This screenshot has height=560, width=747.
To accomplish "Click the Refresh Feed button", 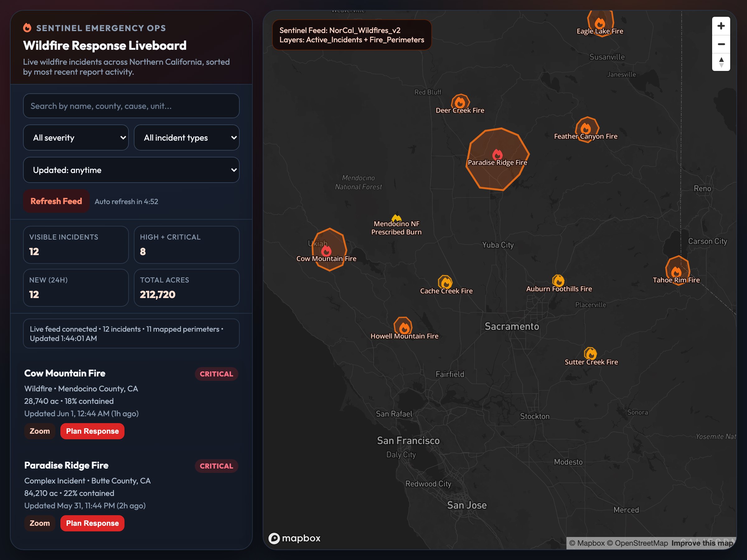I will (x=56, y=201).
